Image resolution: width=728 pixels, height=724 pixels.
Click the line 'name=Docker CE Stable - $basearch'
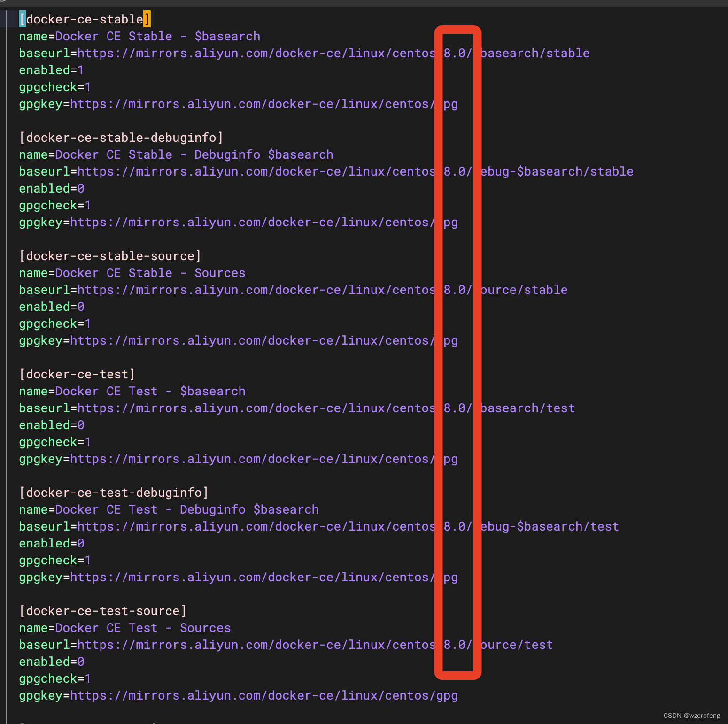(139, 36)
